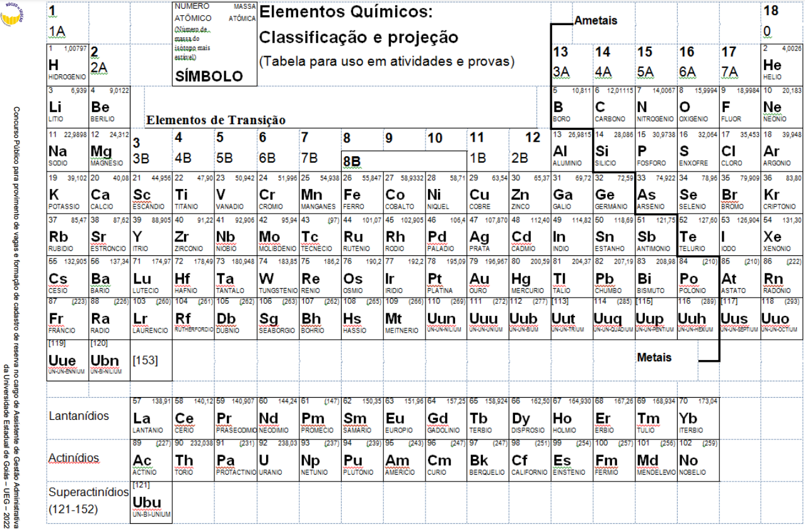Viewport: 805px width, 532px height.
Task: Click the Enxofre (S) element cell
Action: pos(698,150)
